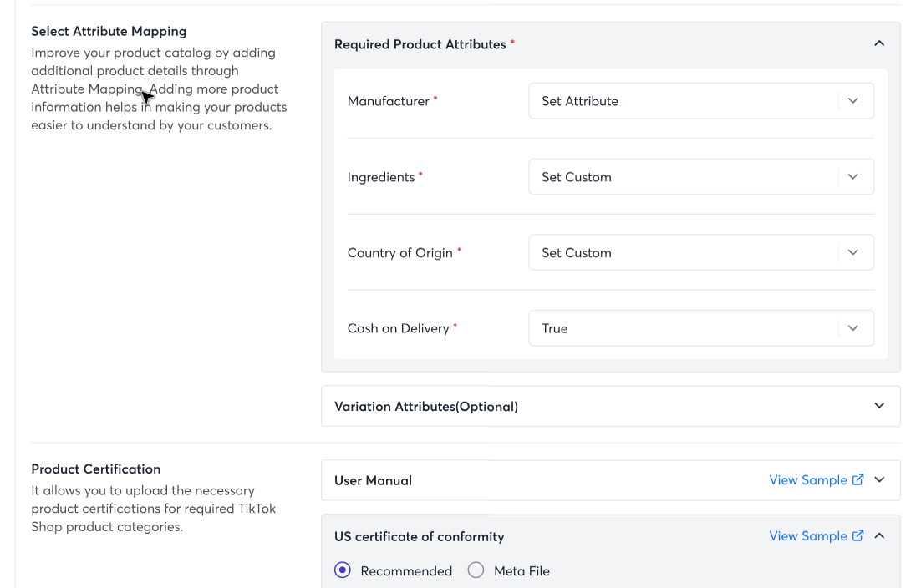Open the Cash on Delivery dropdown
This screenshot has height=588, width=916.
coord(701,328)
